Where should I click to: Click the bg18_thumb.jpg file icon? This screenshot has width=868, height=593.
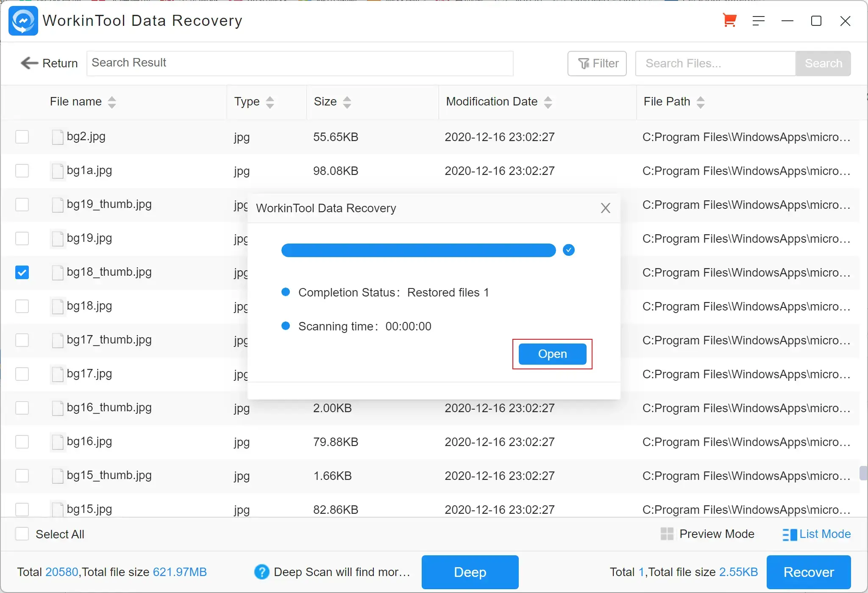tap(58, 273)
